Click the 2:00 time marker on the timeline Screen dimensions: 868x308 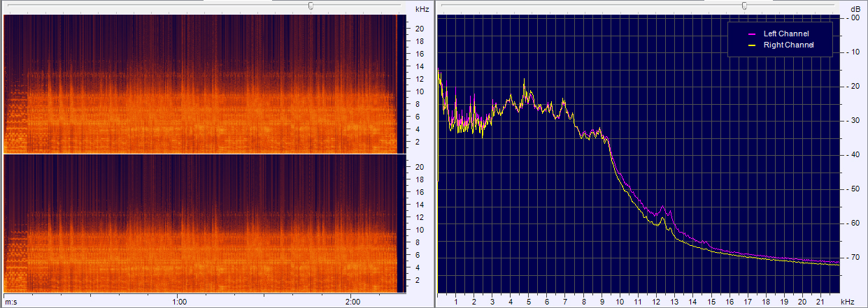click(x=353, y=302)
